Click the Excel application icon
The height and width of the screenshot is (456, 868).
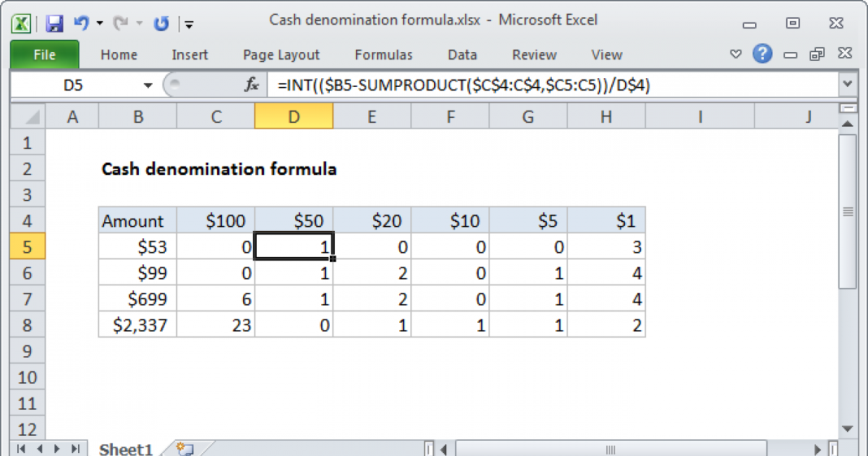[21, 23]
